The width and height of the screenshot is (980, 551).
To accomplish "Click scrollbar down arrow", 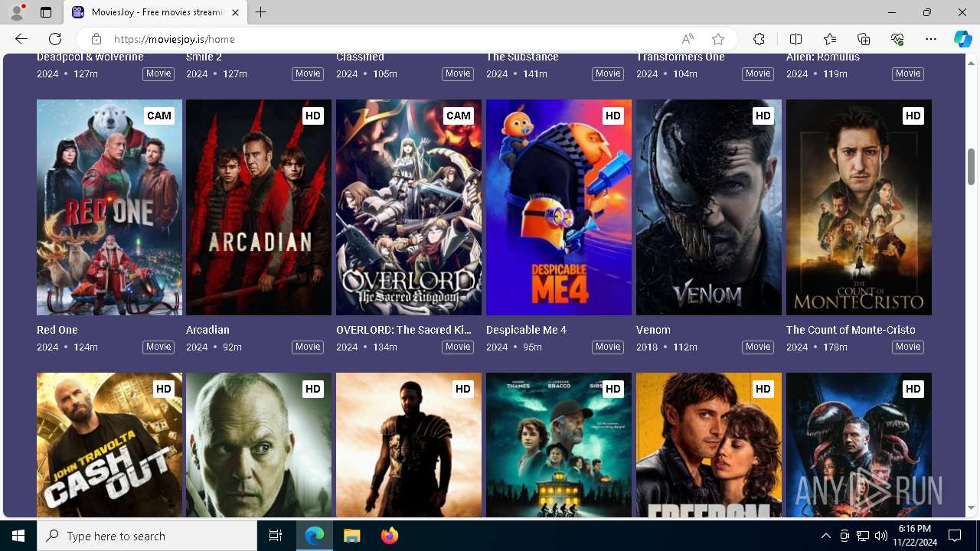I will pyautogui.click(x=971, y=507).
